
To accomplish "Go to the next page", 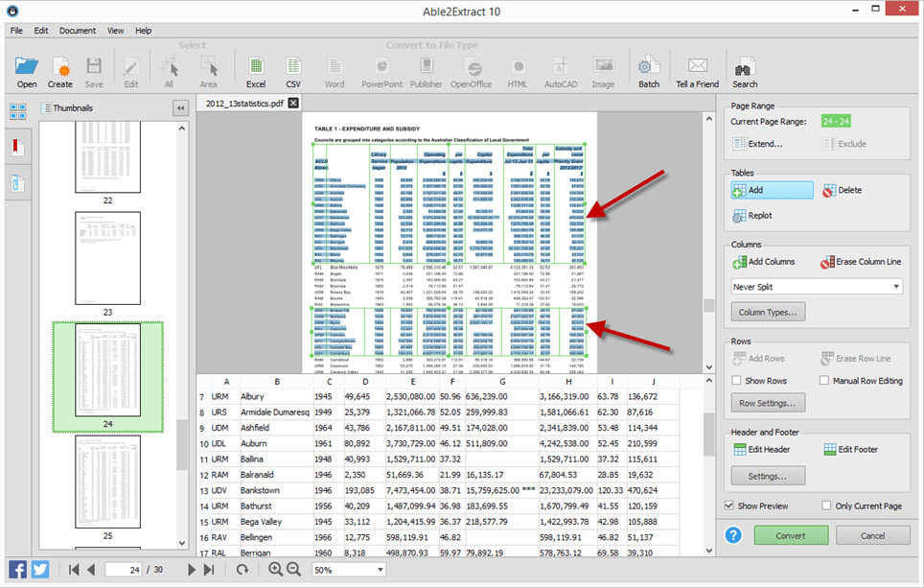I will (192, 570).
